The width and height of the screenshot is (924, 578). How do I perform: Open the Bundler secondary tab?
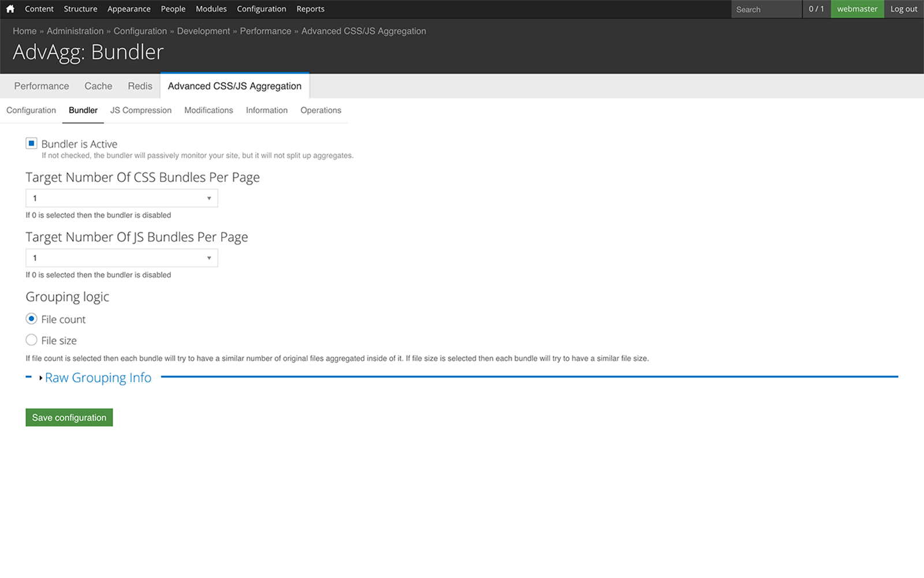click(x=83, y=110)
